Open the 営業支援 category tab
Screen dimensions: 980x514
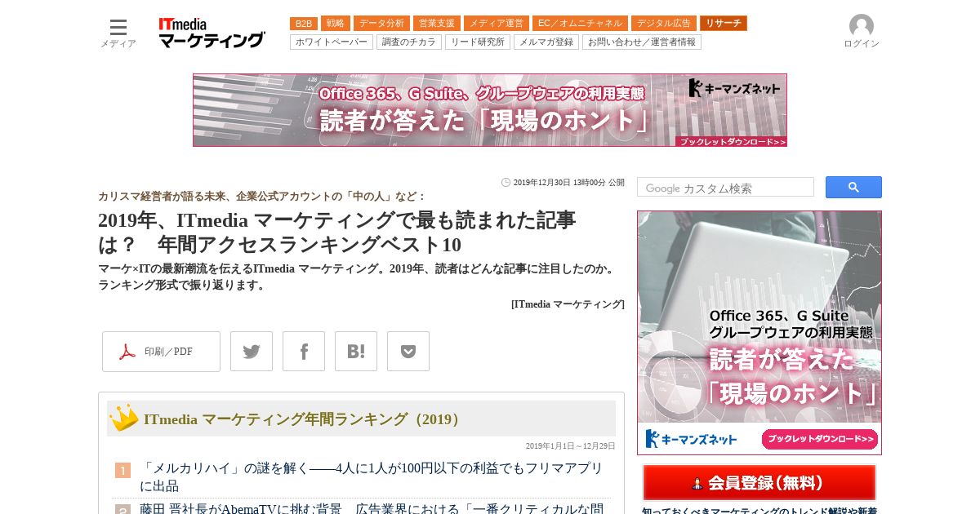click(x=437, y=24)
